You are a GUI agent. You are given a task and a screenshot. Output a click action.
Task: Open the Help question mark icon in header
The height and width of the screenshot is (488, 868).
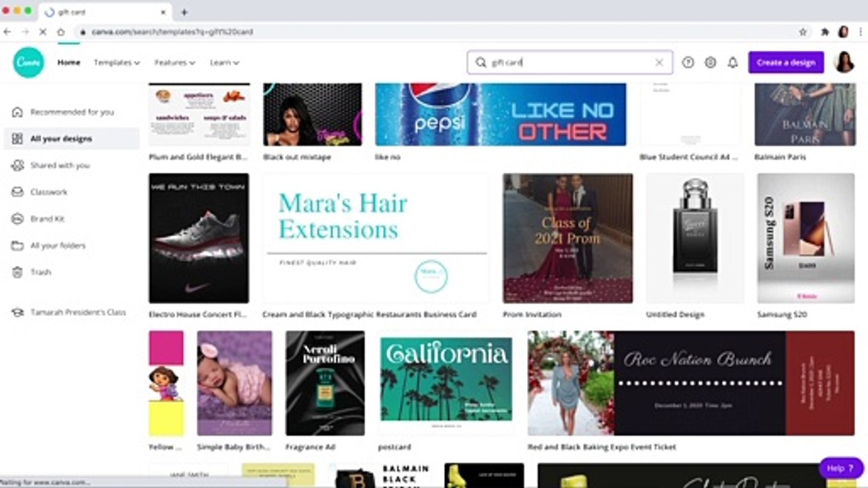(x=688, y=62)
